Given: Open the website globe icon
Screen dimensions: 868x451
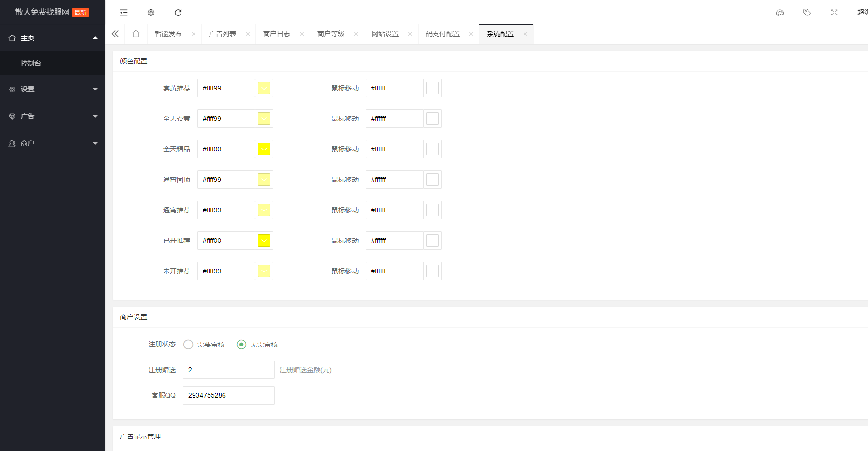Looking at the screenshot, I should (151, 13).
